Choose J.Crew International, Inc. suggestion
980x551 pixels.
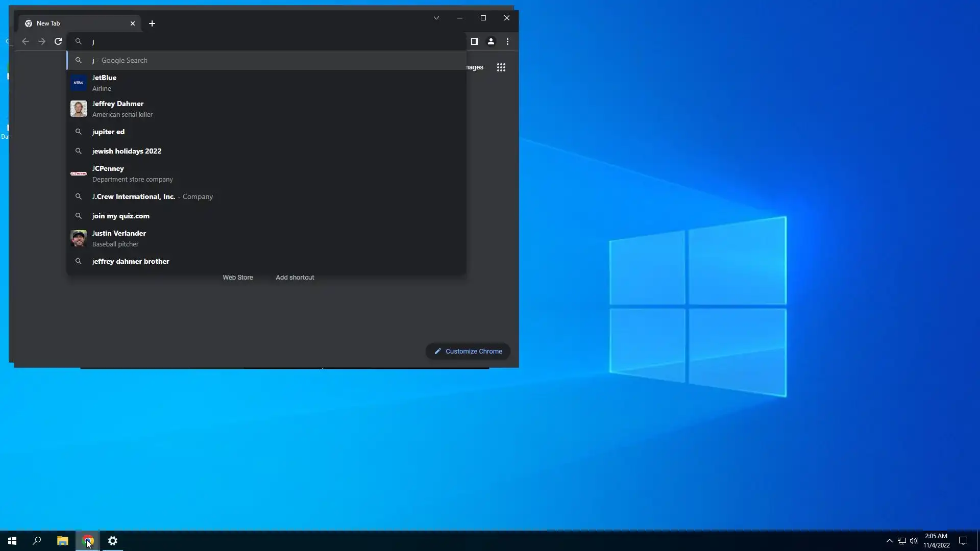(134, 196)
